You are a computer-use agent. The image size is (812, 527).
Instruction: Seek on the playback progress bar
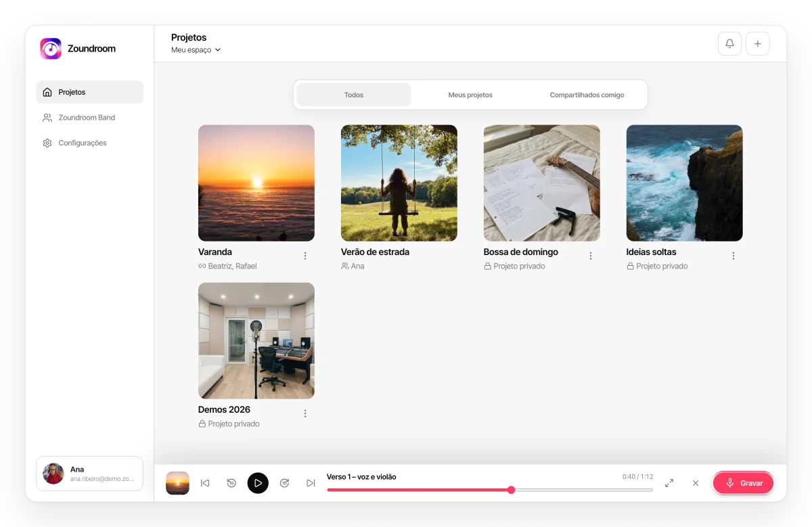point(490,490)
